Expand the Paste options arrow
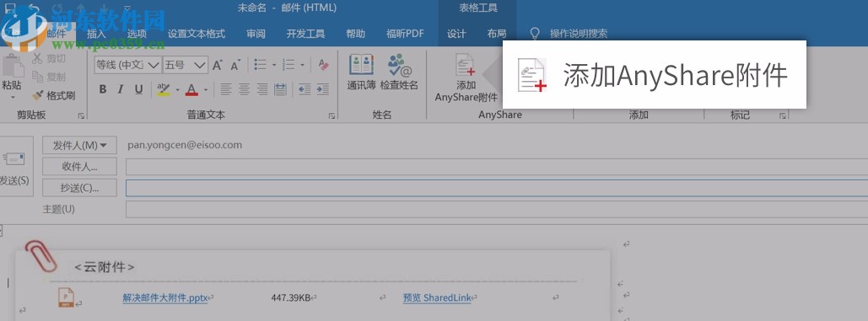The image size is (868, 321). pos(12,97)
